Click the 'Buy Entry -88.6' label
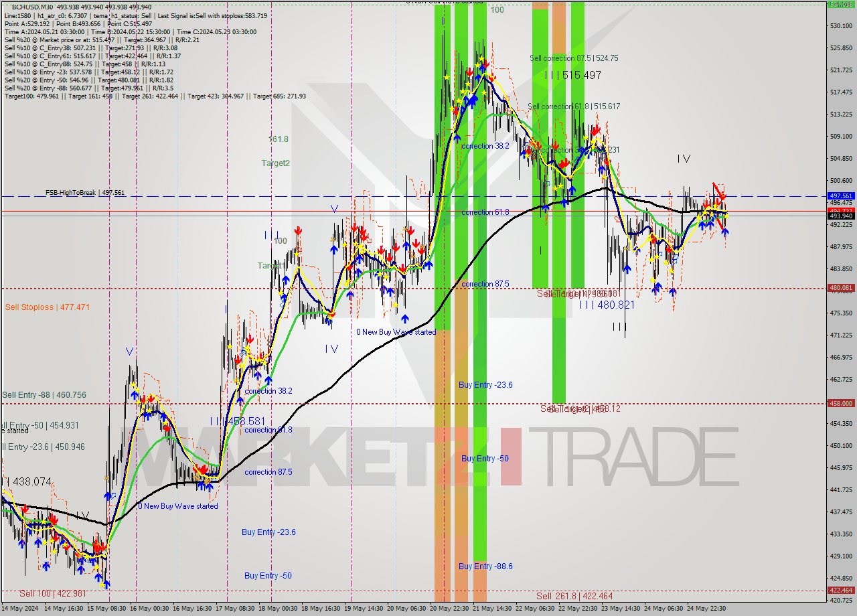This screenshot has width=857, height=616. (x=485, y=566)
